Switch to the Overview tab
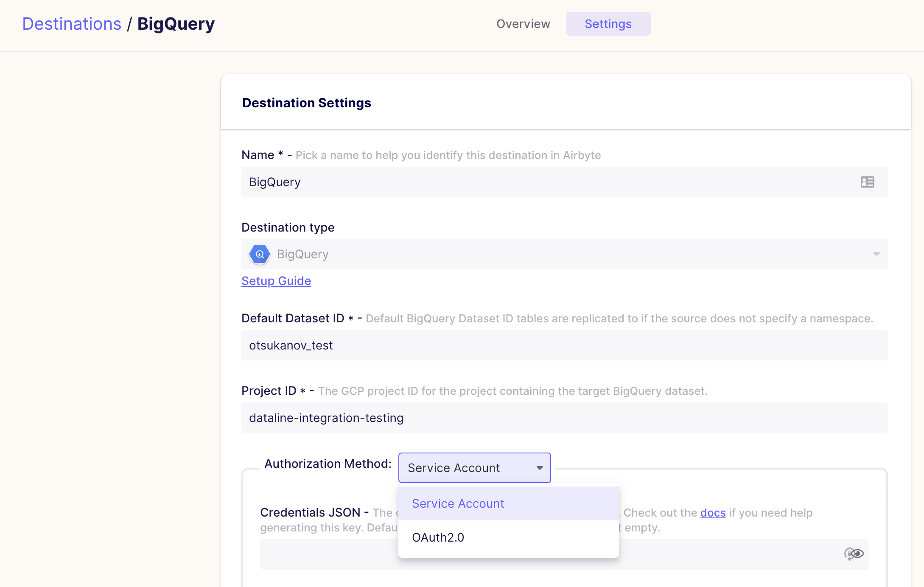924x587 pixels. 523,24
